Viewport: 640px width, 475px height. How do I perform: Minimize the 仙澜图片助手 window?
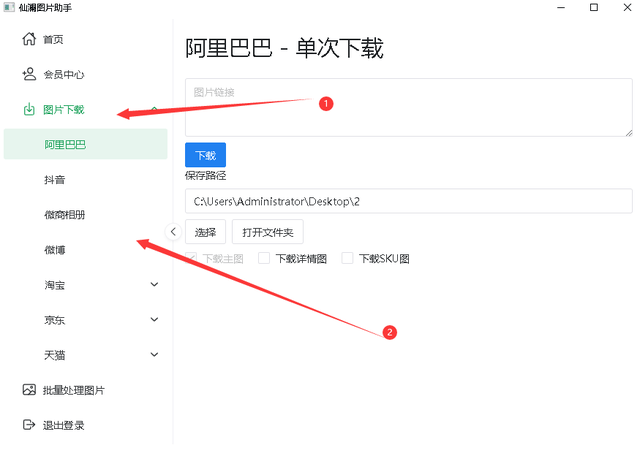(x=561, y=7)
